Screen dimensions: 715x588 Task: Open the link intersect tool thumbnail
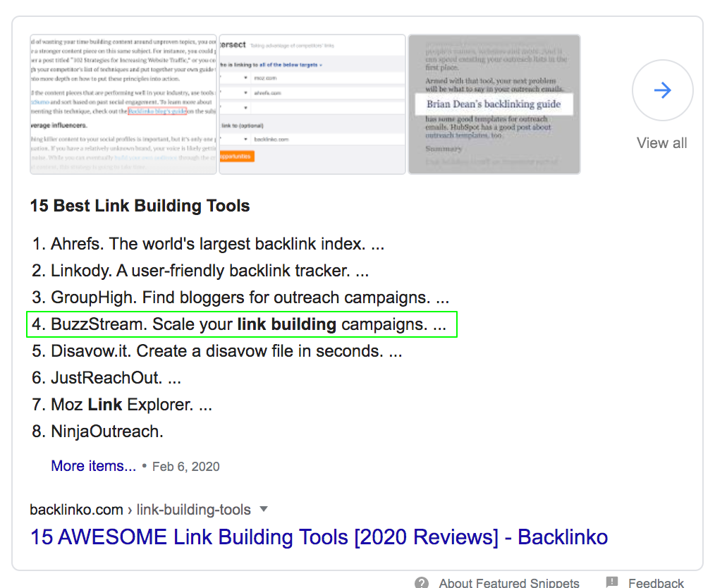point(312,104)
